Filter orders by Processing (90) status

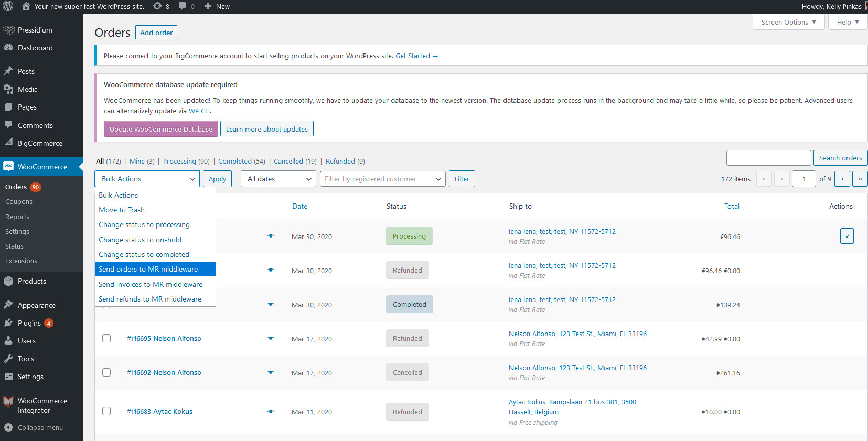point(186,161)
